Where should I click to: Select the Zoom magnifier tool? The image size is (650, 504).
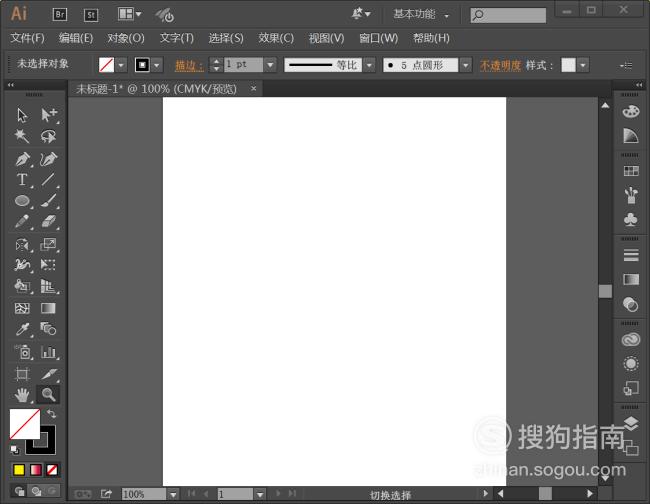click(49, 395)
